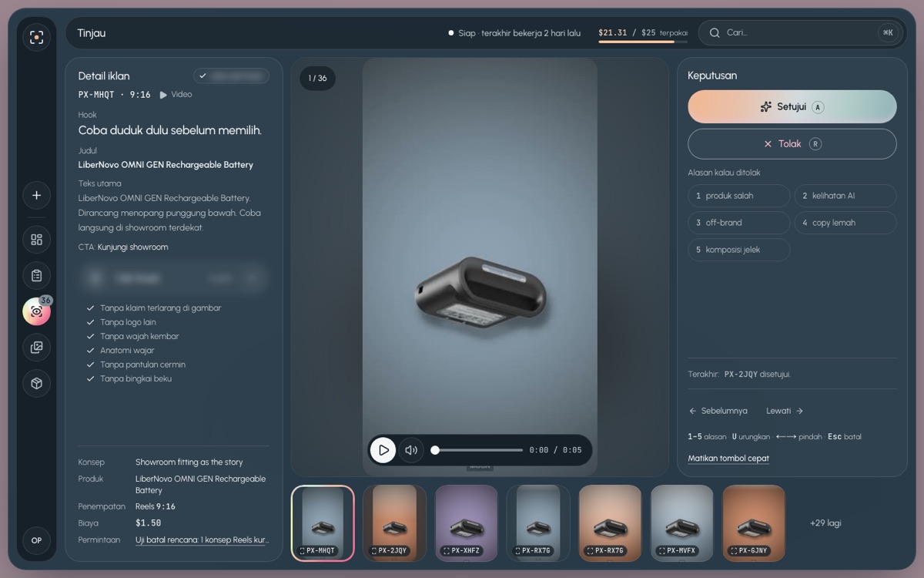This screenshot has height=578, width=924.
Task: Open the clipboard icon in the sidebar
Action: [x=36, y=275]
